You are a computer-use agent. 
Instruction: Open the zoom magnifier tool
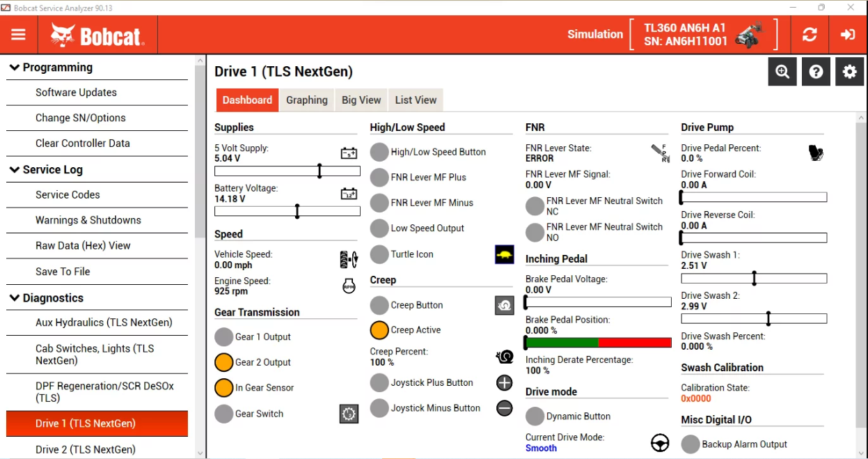(x=782, y=71)
